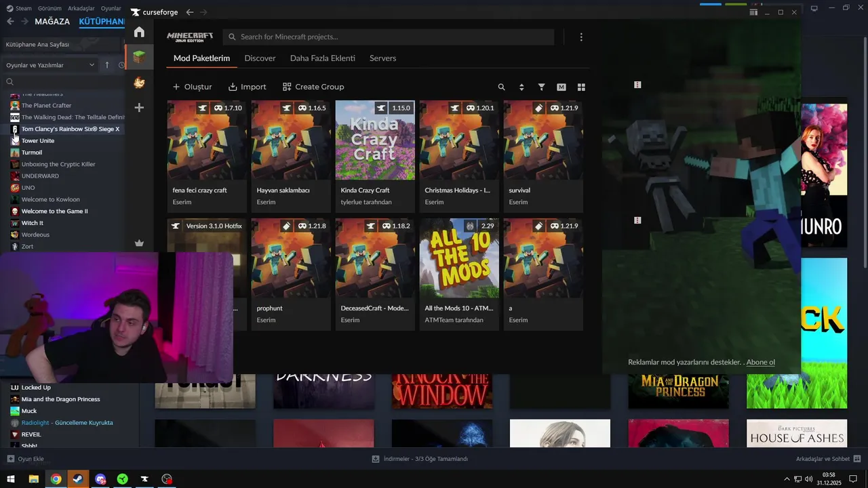Add a new game with plus icon

139,107
